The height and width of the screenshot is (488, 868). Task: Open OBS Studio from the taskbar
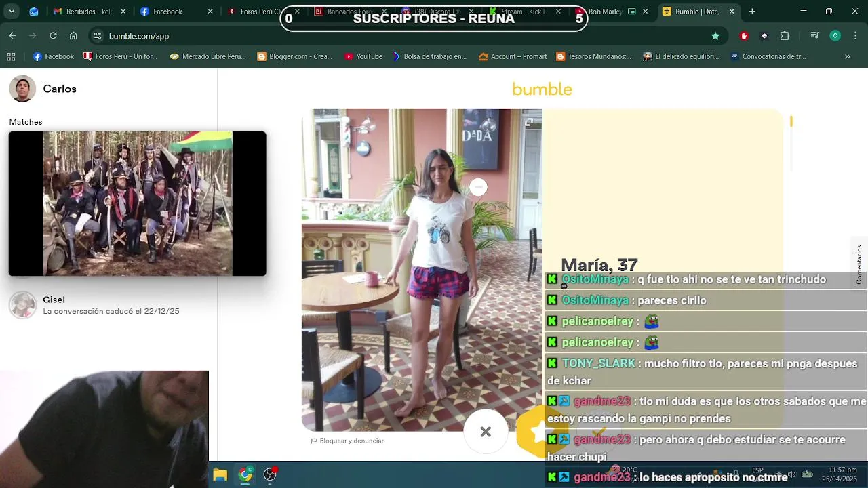(x=270, y=474)
